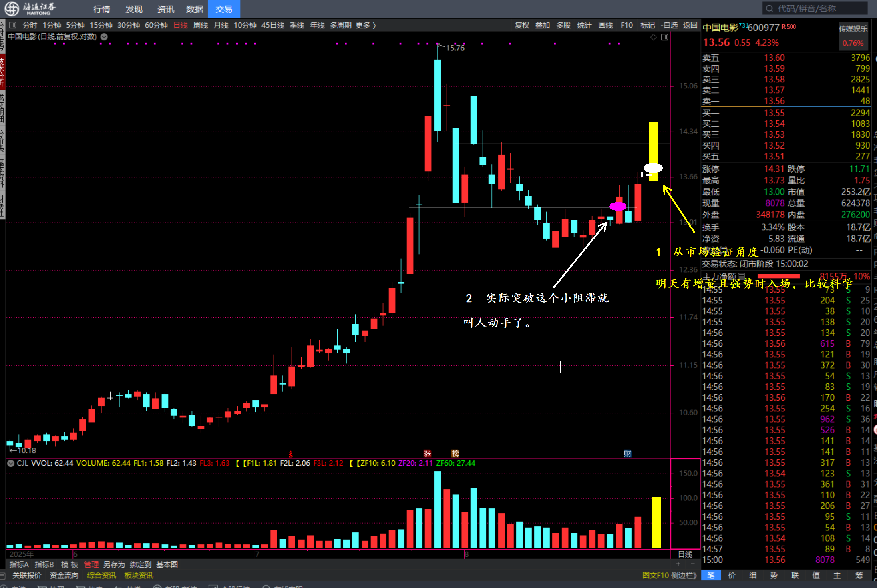Open the 资金流向 tab
Screen dimensions: 877x588
(64, 575)
